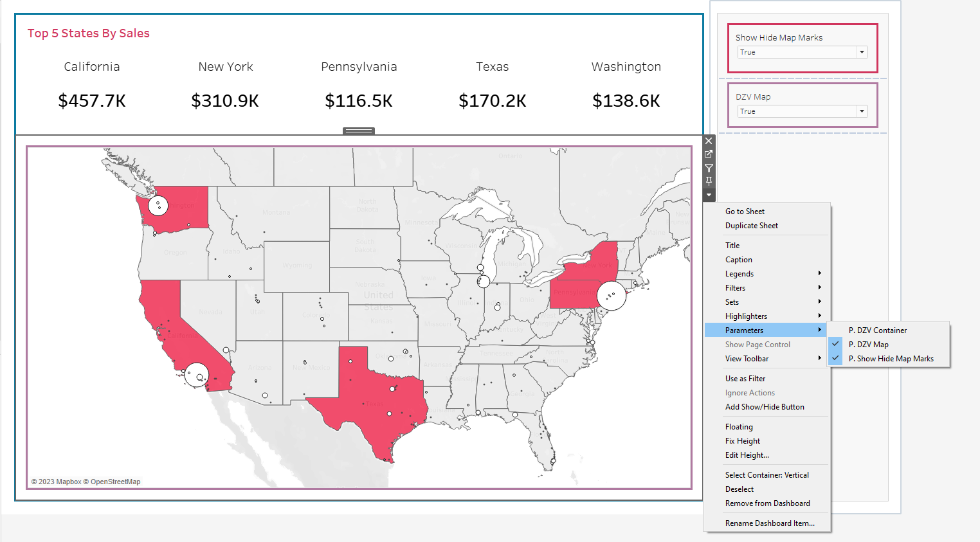The width and height of the screenshot is (980, 542).
Task: Click the California $457.7K sales value
Action: click(x=92, y=101)
